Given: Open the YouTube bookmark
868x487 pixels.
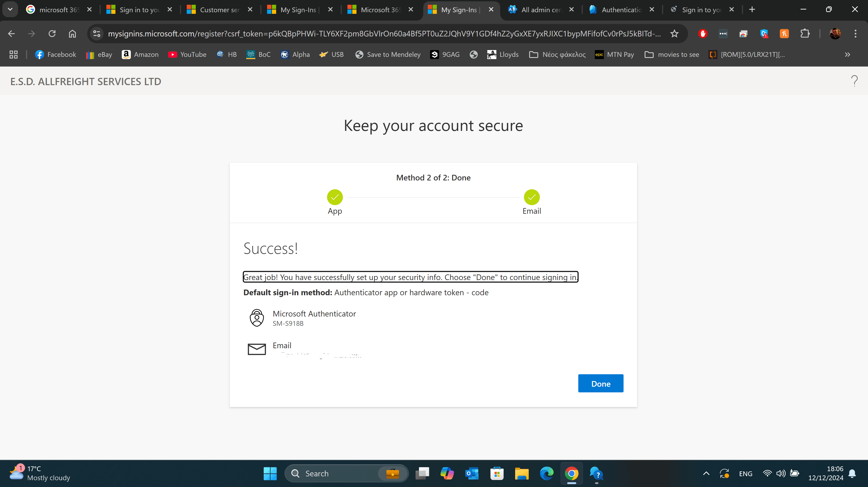Looking at the screenshot, I should coord(187,55).
